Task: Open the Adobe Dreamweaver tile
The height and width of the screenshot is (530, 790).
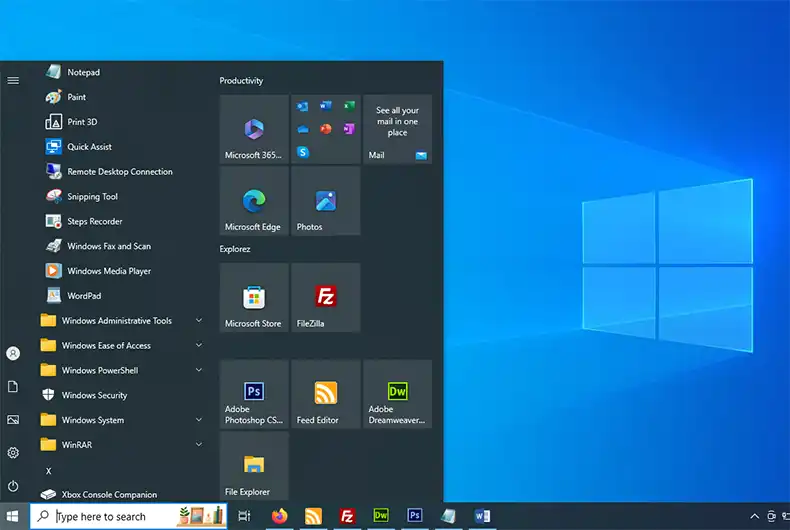Action: point(397,395)
